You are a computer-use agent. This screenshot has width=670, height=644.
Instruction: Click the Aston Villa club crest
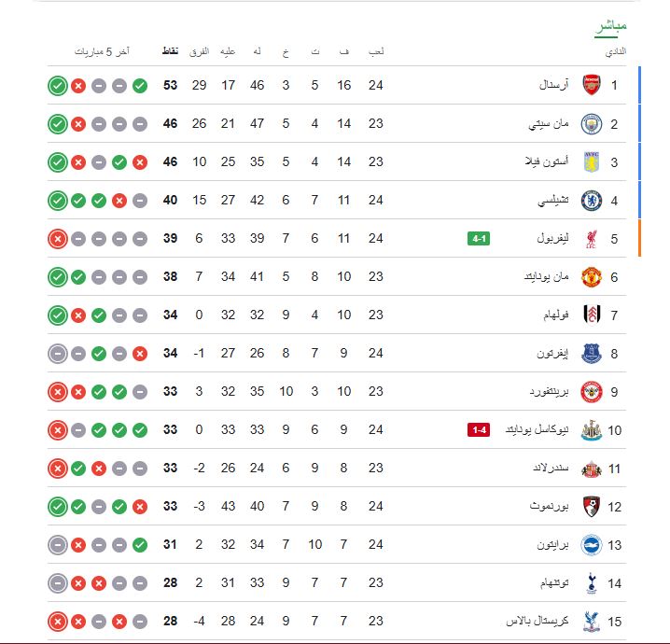point(591,162)
